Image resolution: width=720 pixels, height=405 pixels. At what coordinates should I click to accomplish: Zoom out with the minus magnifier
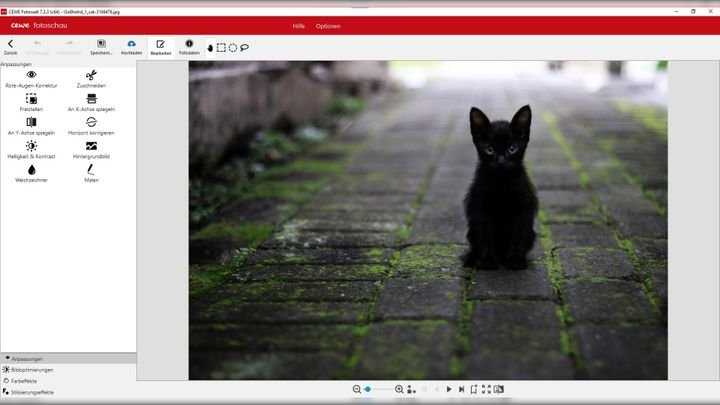coord(356,389)
